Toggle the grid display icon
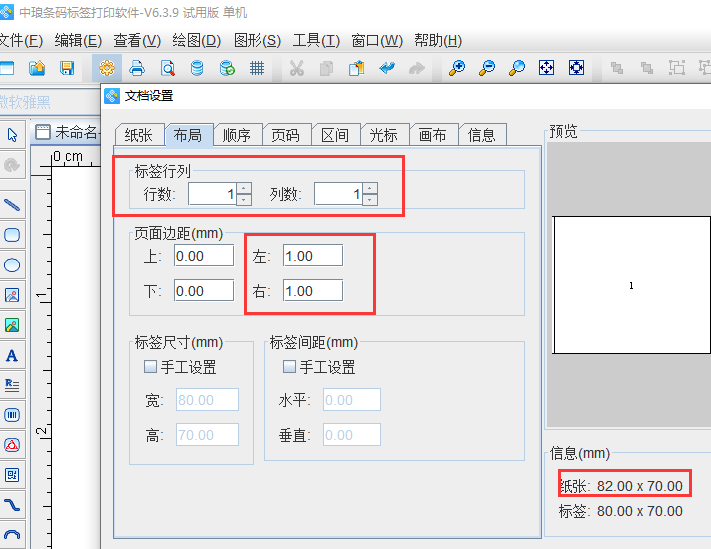 tap(257, 68)
